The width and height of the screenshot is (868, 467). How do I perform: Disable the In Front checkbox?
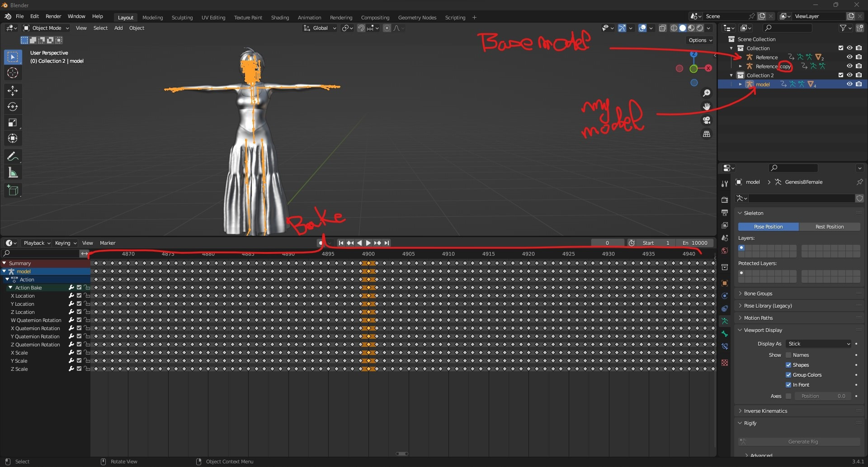click(x=788, y=384)
